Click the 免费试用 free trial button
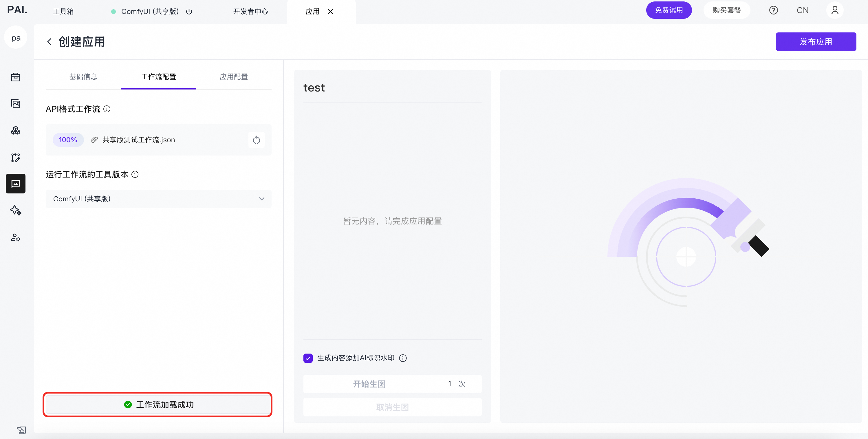The height and width of the screenshot is (439, 868). [x=669, y=10]
